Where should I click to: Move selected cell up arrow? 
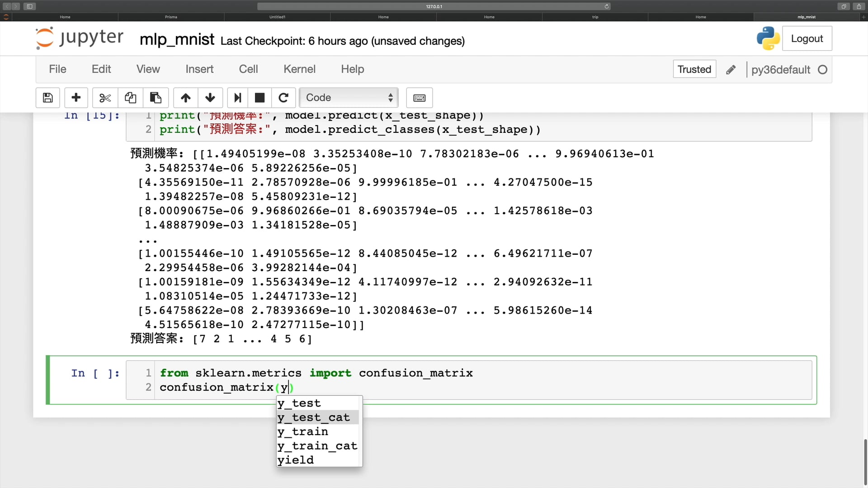tap(185, 98)
